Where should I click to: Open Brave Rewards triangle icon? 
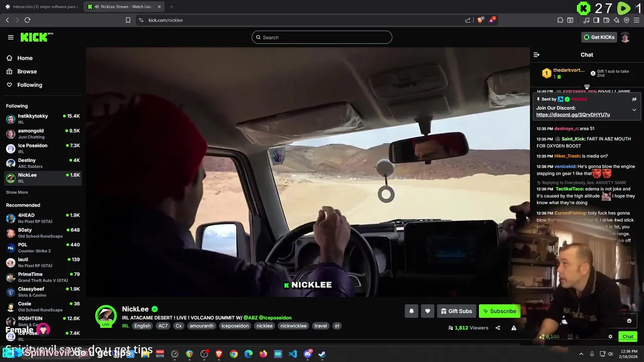click(x=492, y=20)
